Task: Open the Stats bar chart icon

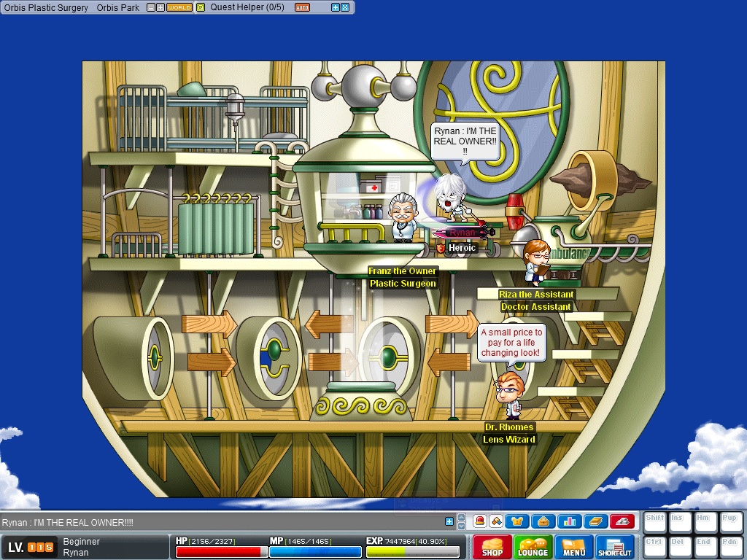Action: [x=569, y=521]
